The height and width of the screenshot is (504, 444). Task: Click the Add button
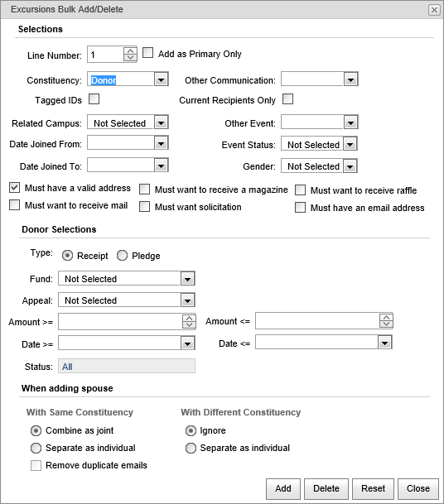pyautogui.click(x=283, y=488)
